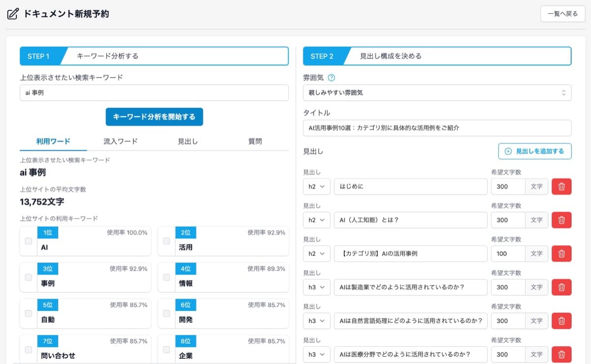Screen dimensions: 591x364
Task: Delete the AIは医療分野 heading row
Action: click(561, 354)
